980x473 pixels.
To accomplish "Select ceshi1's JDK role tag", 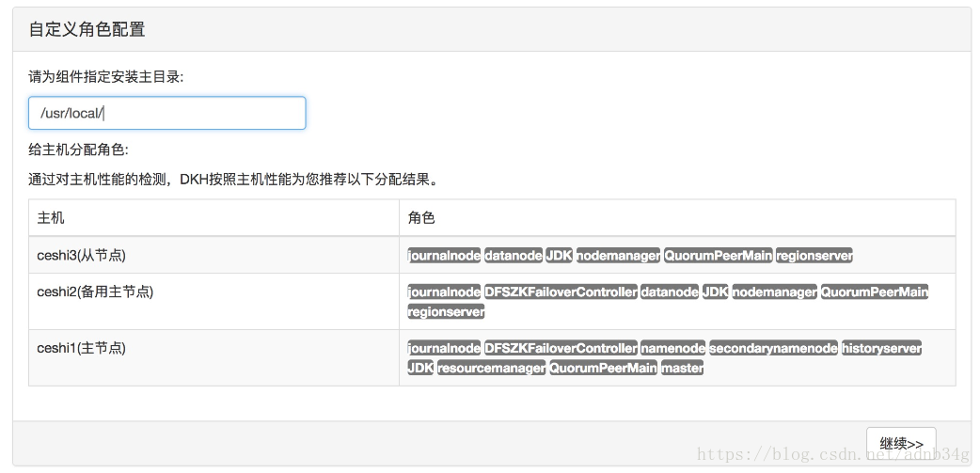I will pos(420,368).
